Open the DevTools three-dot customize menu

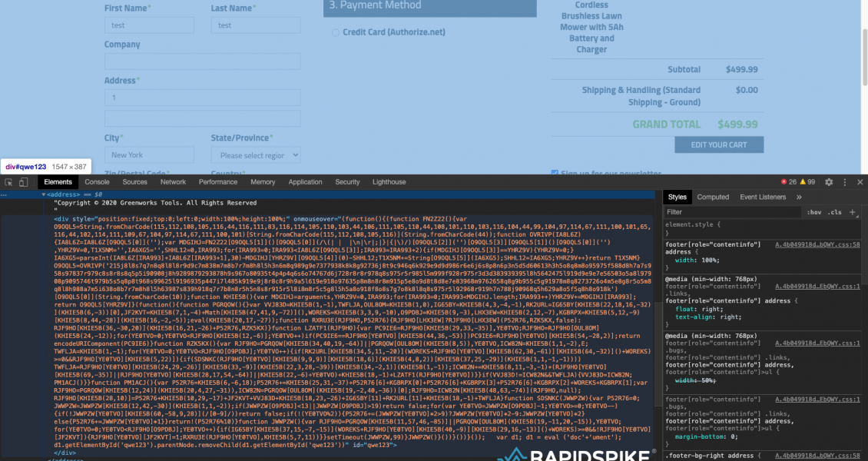845,182
